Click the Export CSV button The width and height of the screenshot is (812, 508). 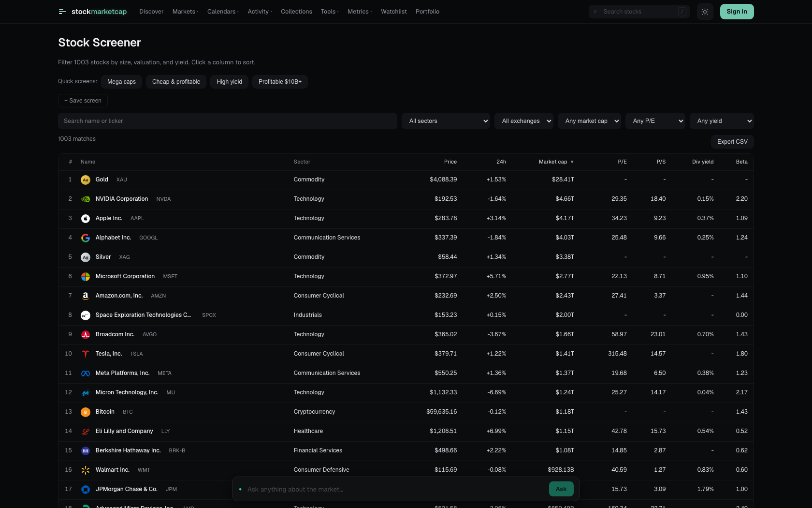(732, 142)
